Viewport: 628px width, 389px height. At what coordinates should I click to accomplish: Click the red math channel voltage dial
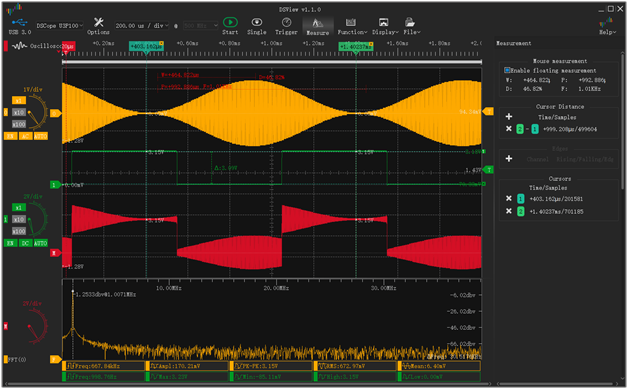click(37, 327)
